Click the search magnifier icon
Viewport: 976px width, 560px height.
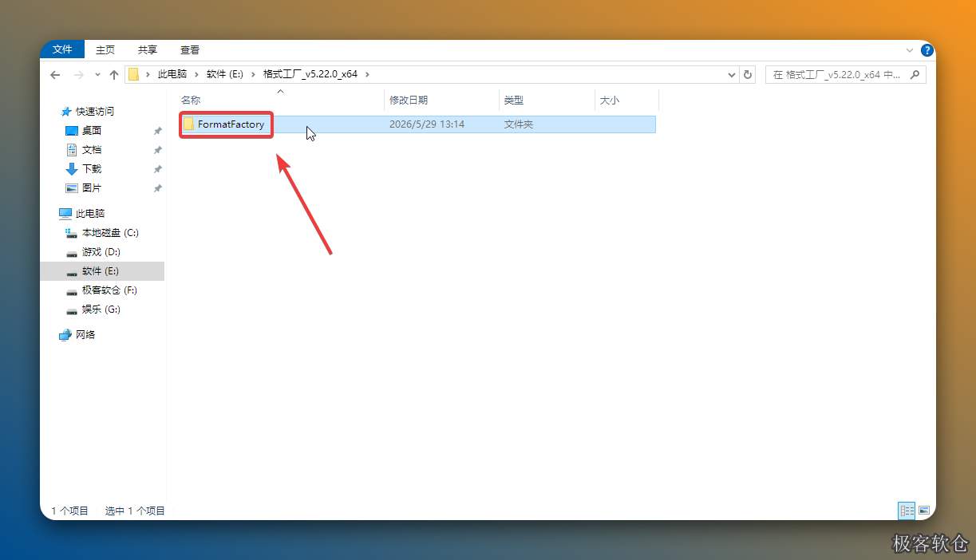(915, 74)
